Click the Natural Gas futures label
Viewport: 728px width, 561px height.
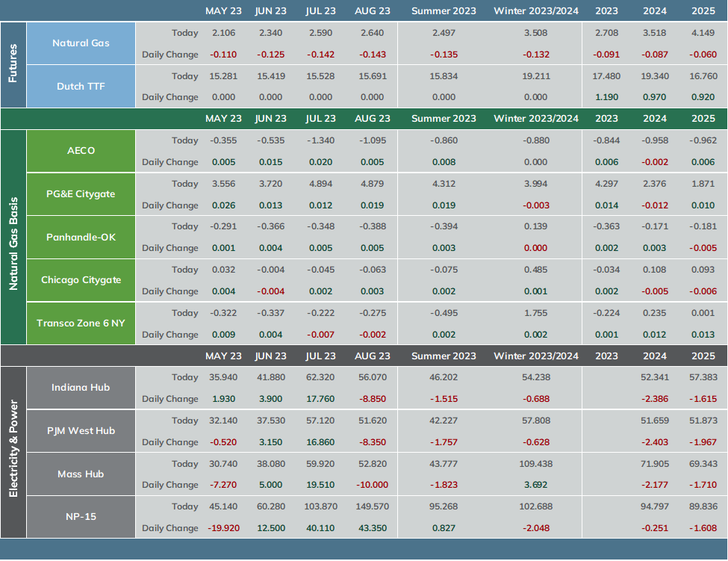pos(81,43)
